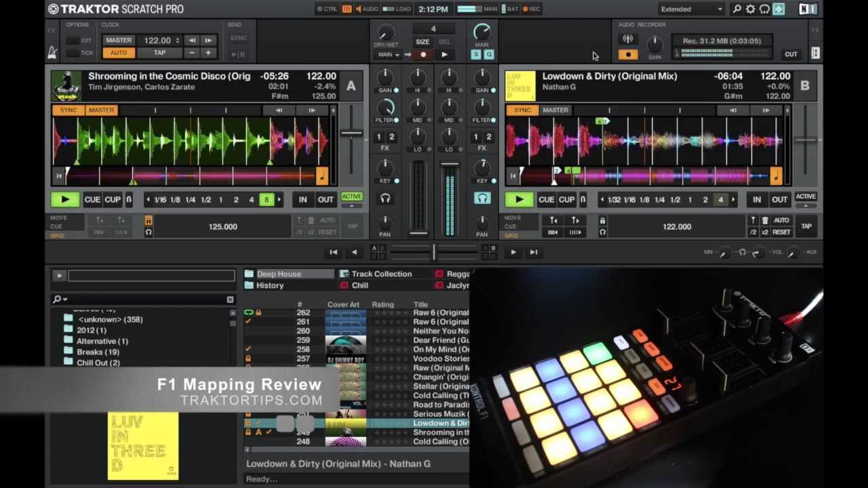The height and width of the screenshot is (488, 868).
Task: Click Deck A flux mode icon beside CUP
Action: (129, 200)
